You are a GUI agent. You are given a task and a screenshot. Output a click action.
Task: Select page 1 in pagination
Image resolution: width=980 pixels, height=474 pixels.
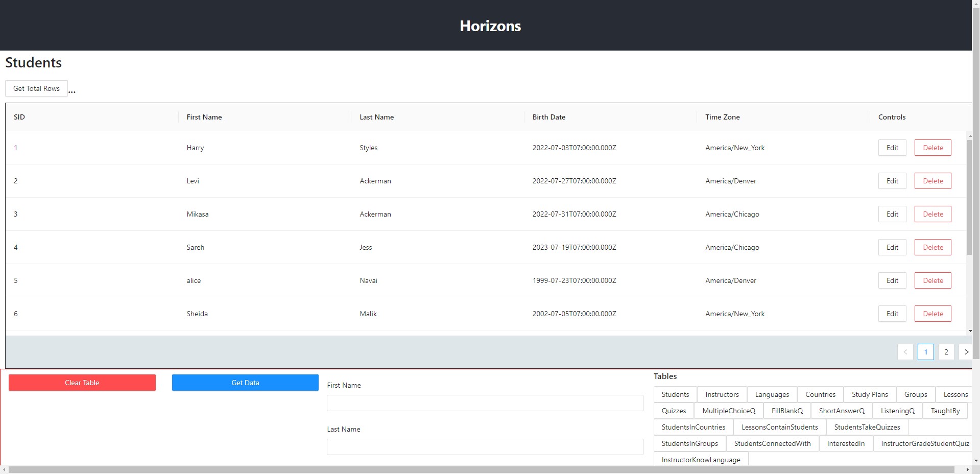[925, 352]
